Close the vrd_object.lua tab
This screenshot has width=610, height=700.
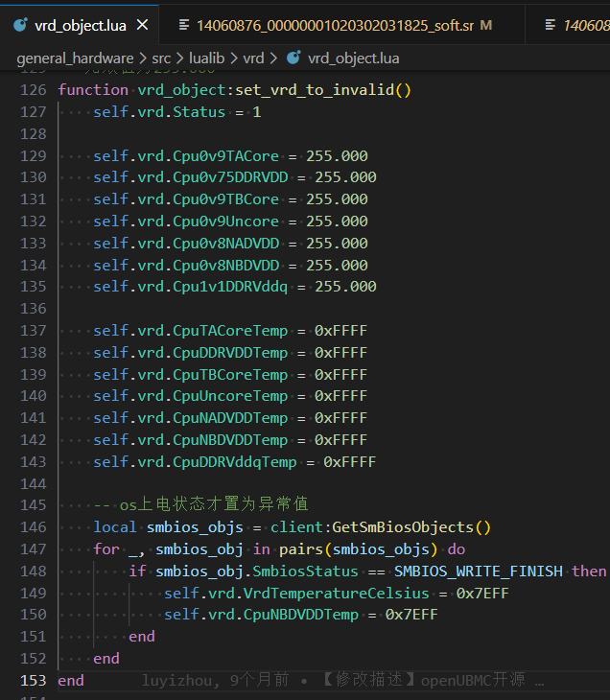[x=142, y=25]
